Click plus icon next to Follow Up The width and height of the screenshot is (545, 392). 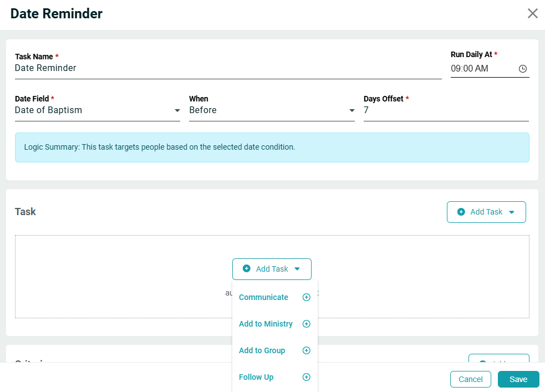pyautogui.click(x=306, y=377)
